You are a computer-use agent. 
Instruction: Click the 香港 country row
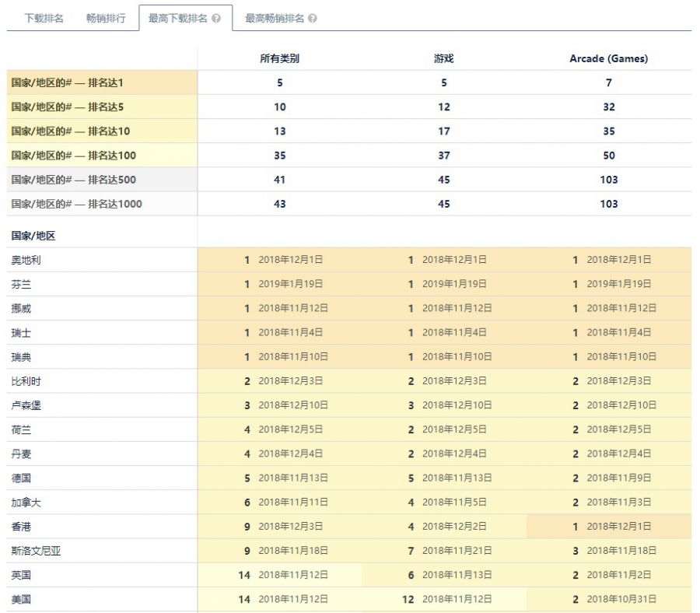[349, 527]
